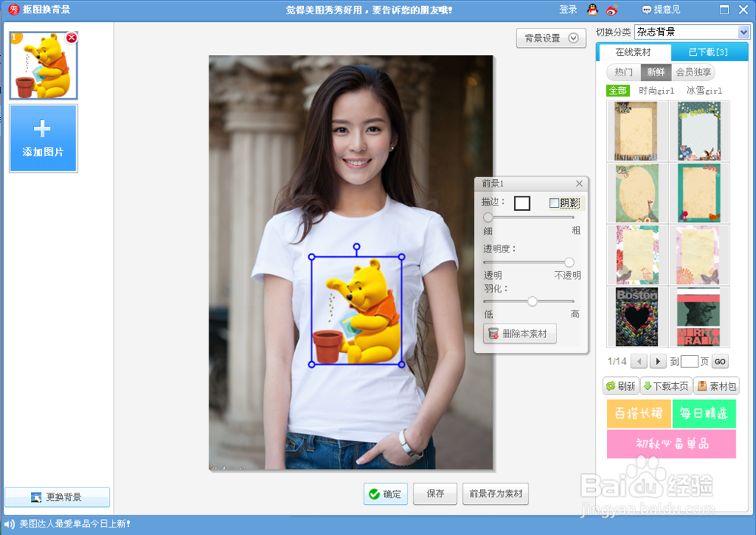Click the rotation handle above Winnie sticker
Screen dimensions: 756x535
pos(356,247)
